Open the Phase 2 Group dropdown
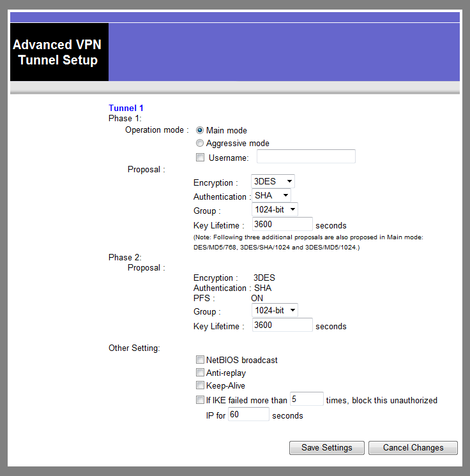 (x=275, y=310)
